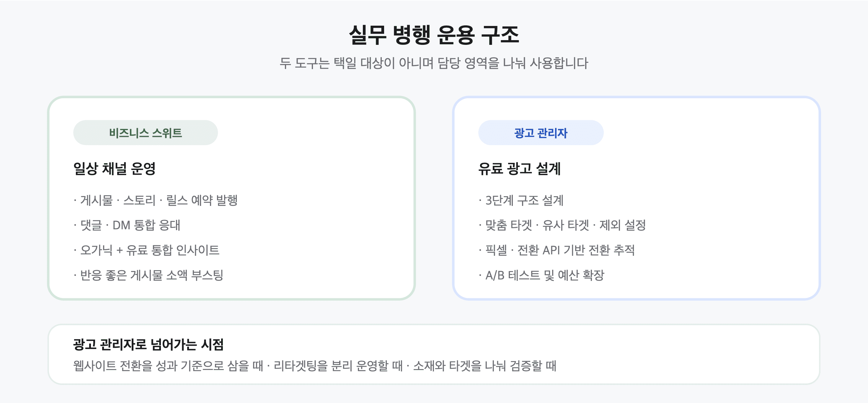Click the 맞춤 타겟 · 유사 타겟 item
The height and width of the screenshot is (403, 868).
click(x=562, y=225)
